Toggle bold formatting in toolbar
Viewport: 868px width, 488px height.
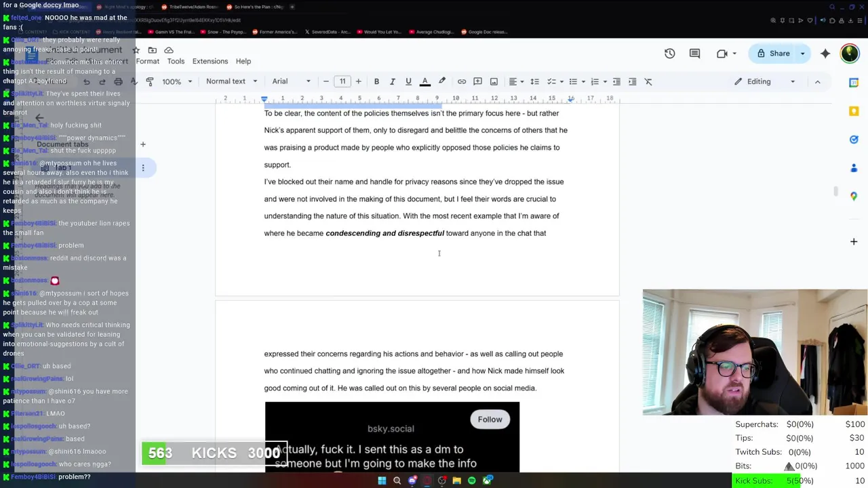[376, 81]
